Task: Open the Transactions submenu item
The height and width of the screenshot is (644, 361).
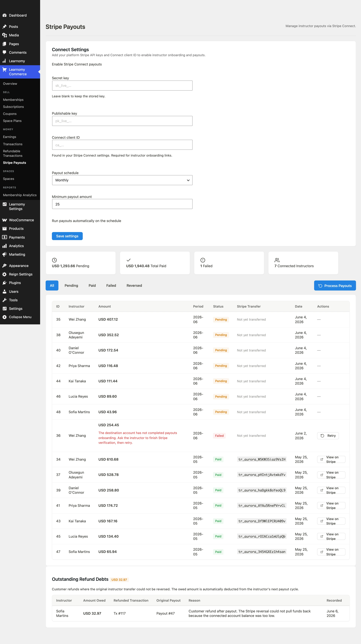Action: point(13,144)
